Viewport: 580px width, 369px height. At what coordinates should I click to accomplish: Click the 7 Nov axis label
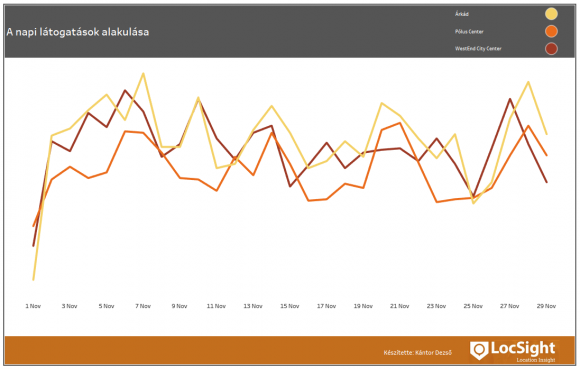coord(143,306)
